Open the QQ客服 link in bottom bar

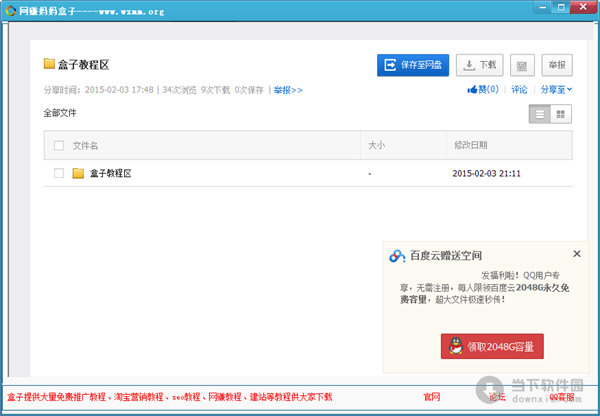tap(562, 397)
